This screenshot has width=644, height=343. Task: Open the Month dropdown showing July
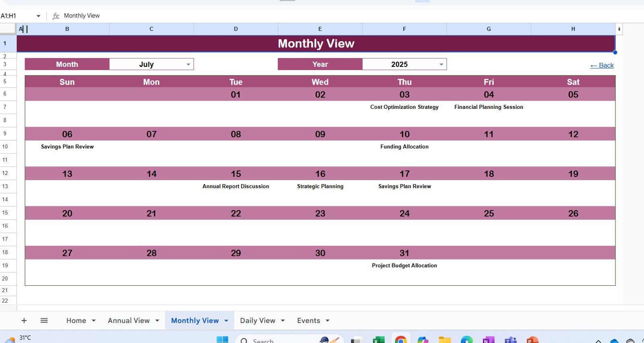[x=188, y=64]
